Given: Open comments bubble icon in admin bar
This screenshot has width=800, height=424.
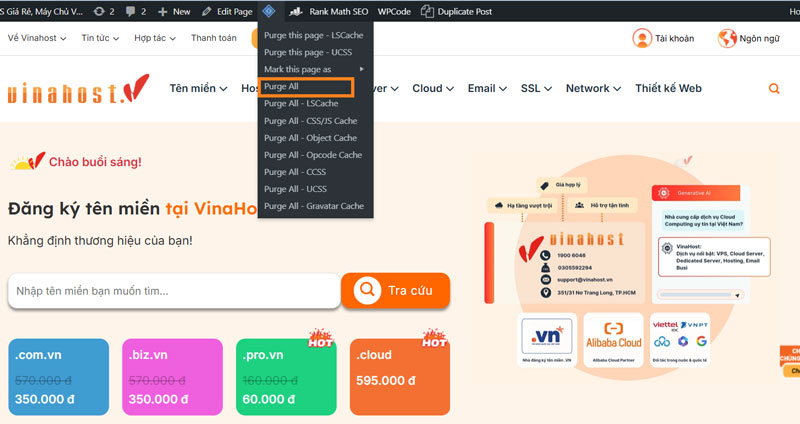Looking at the screenshot, I should (131, 11).
